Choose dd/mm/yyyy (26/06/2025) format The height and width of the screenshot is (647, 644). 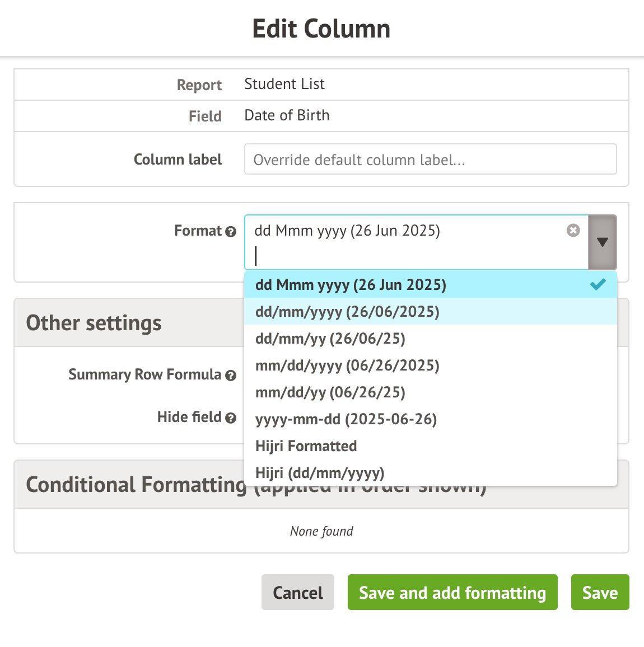[x=347, y=312]
